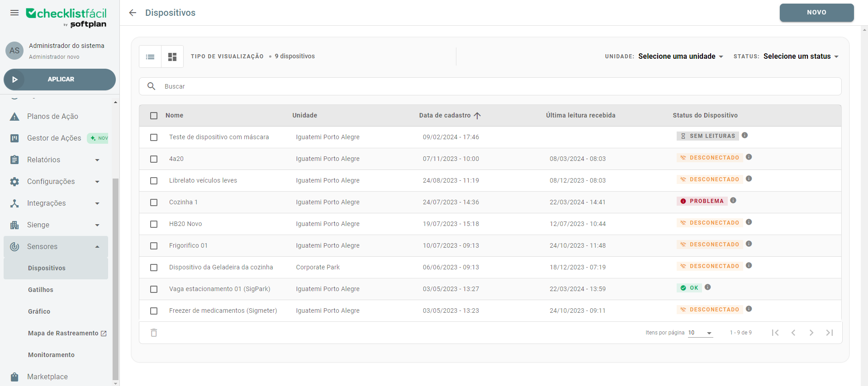The width and height of the screenshot is (868, 386).
Task: Click the Sensores gauge icon
Action: [14, 247]
